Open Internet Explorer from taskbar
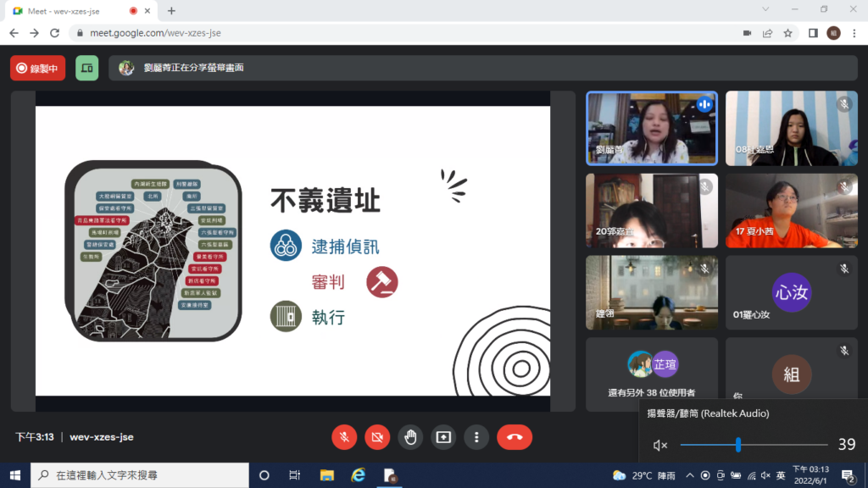Viewport: 868px width, 488px height. pos(359,475)
